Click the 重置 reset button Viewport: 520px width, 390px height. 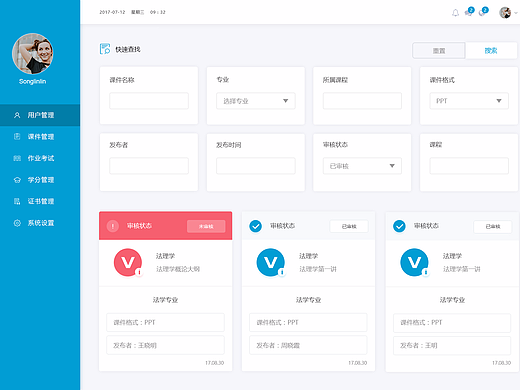(439, 51)
